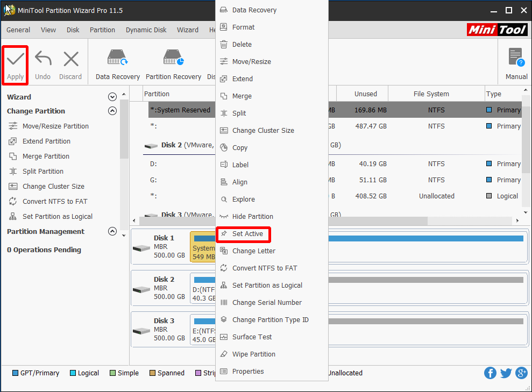This screenshot has height=392, width=532.
Task: Open the Wizard menu in menu bar
Action: (x=188, y=30)
